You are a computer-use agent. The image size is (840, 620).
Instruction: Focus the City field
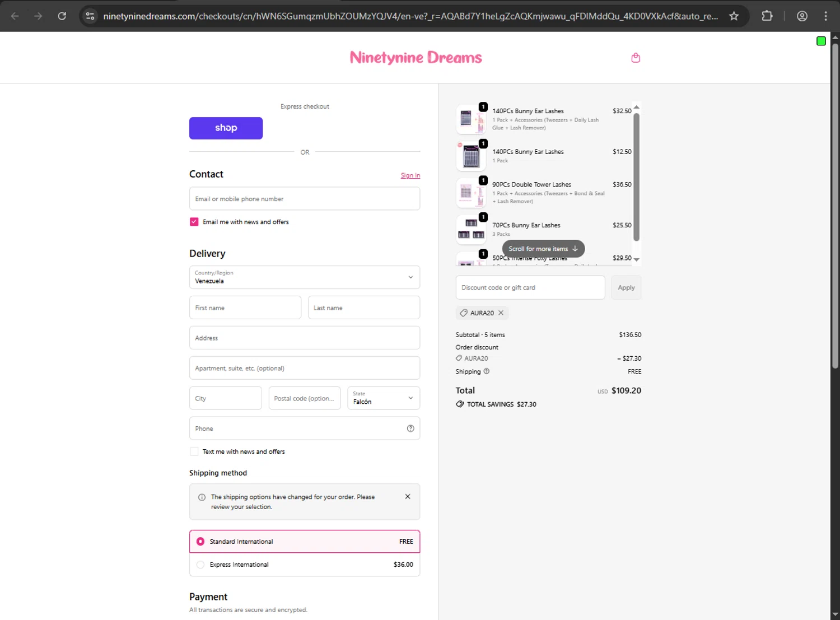tap(226, 398)
